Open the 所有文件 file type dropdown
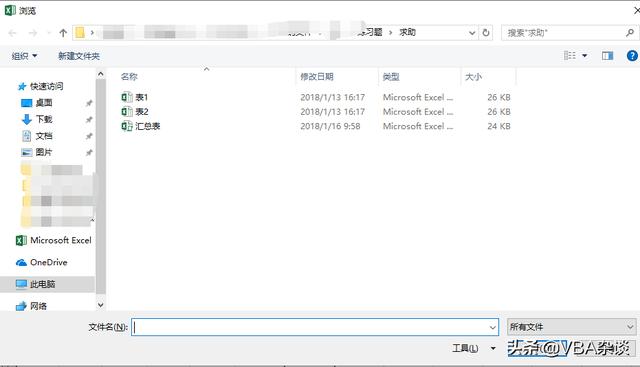Screen dimensions: 640x367 click(x=571, y=327)
